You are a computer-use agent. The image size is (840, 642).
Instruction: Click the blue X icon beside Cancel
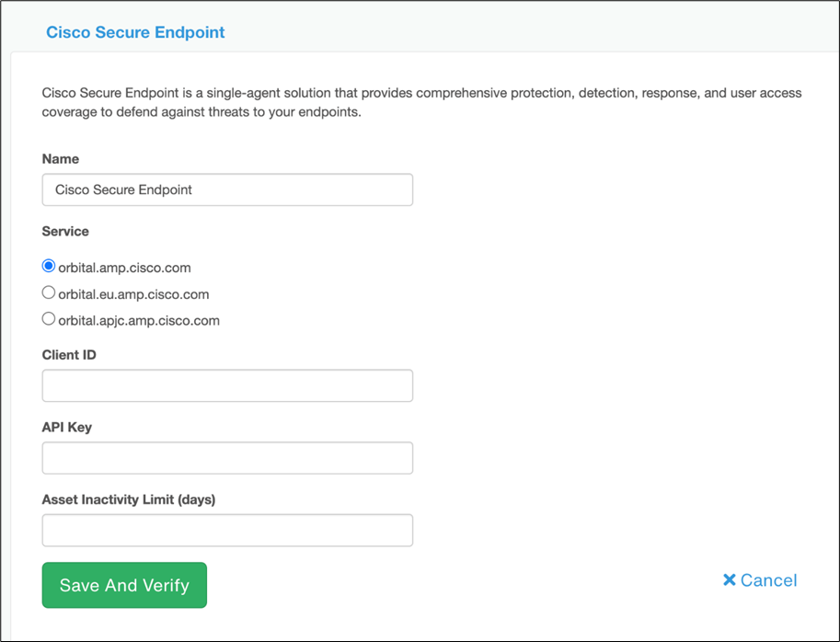click(731, 579)
